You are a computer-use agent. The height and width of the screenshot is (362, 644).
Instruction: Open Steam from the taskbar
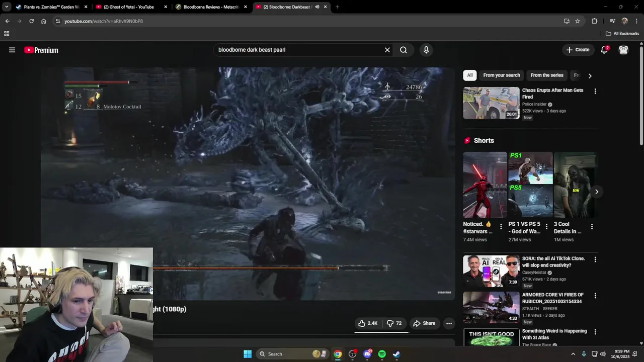pyautogui.click(x=396, y=354)
